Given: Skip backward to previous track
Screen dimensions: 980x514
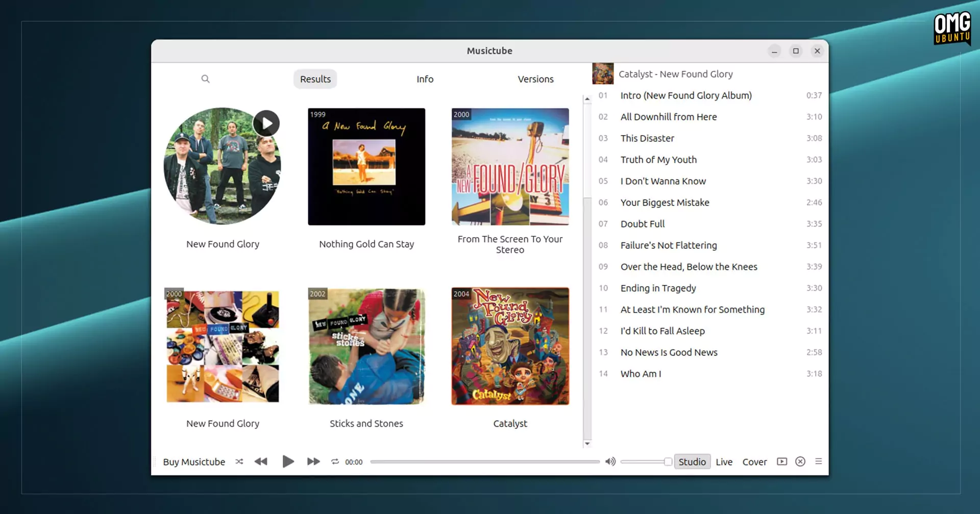Looking at the screenshot, I should 261,461.
